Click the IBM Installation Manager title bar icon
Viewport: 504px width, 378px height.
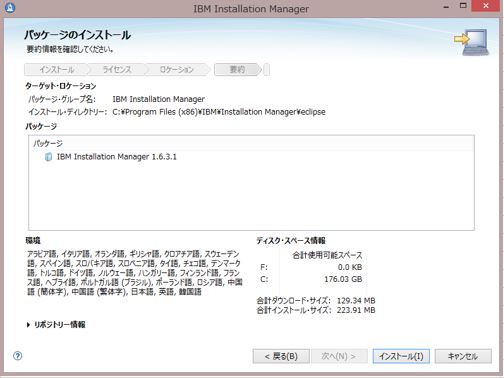point(10,7)
